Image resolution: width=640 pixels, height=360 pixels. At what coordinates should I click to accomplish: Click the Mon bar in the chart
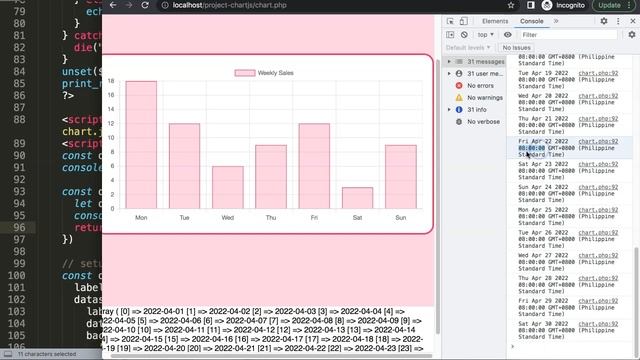[x=141, y=145]
